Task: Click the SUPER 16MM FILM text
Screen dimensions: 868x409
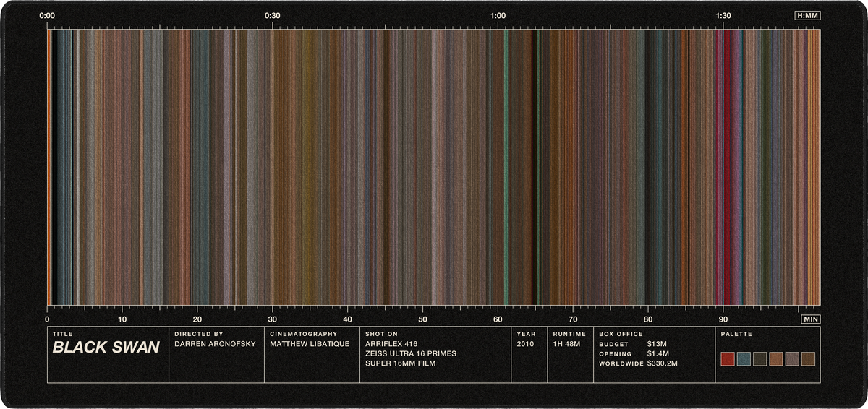Action: (x=401, y=363)
